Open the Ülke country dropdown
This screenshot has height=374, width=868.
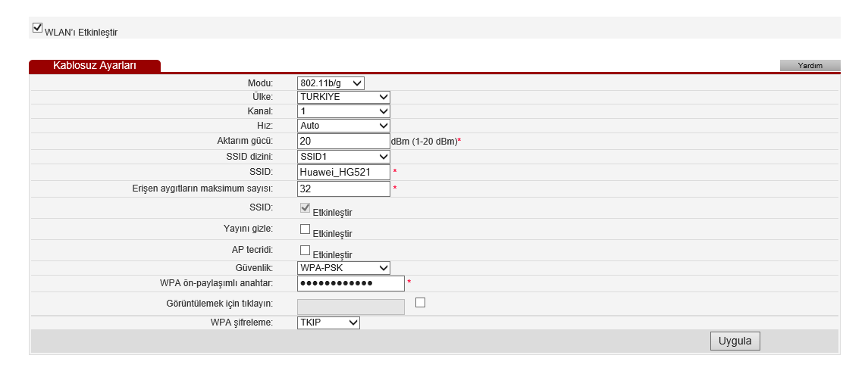[x=343, y=97]
